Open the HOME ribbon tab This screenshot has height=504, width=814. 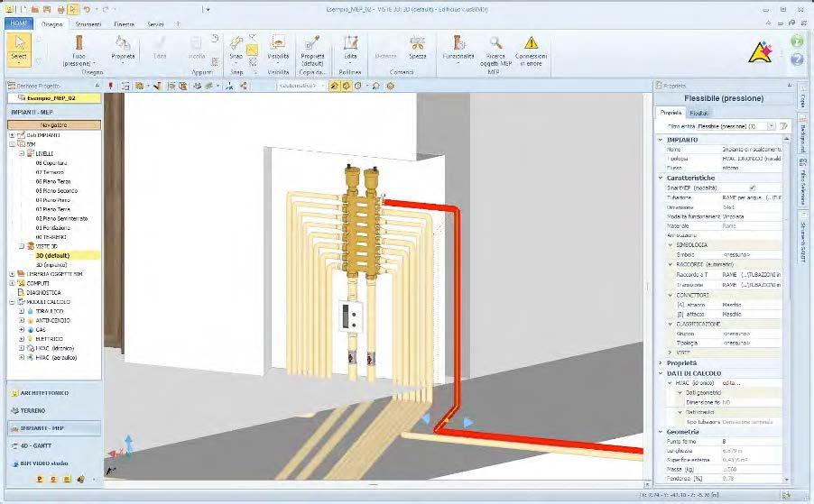19,23
